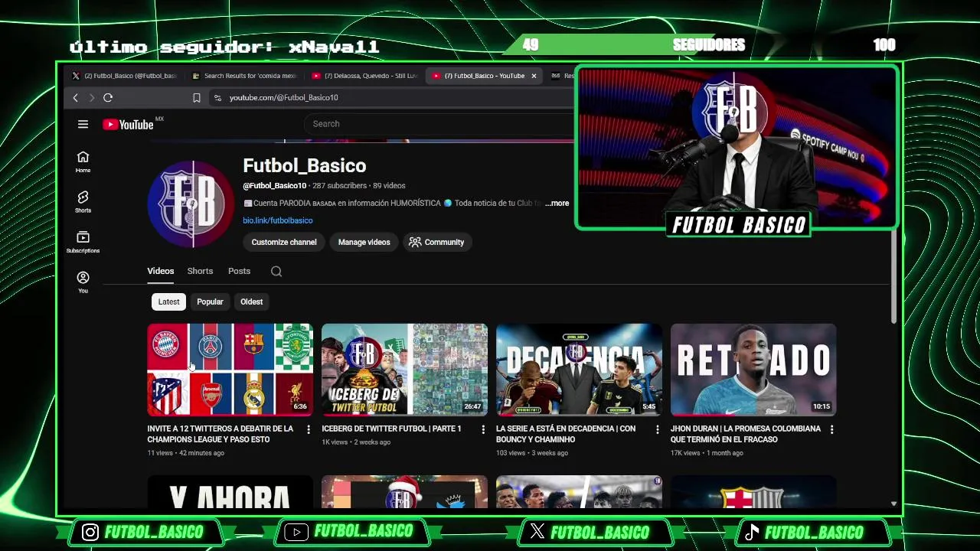Screen dimensions: 980x551
Task: Go to Home in the sidebar
Action: 83,161
